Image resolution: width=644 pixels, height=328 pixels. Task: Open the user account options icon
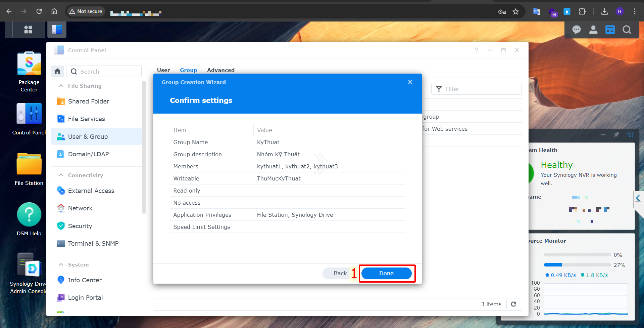tap(593, 30)
